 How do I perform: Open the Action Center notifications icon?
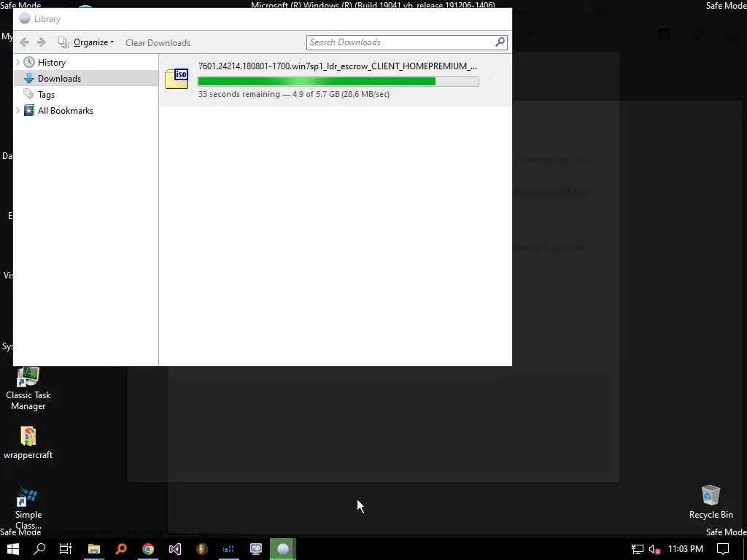point(723,549)
